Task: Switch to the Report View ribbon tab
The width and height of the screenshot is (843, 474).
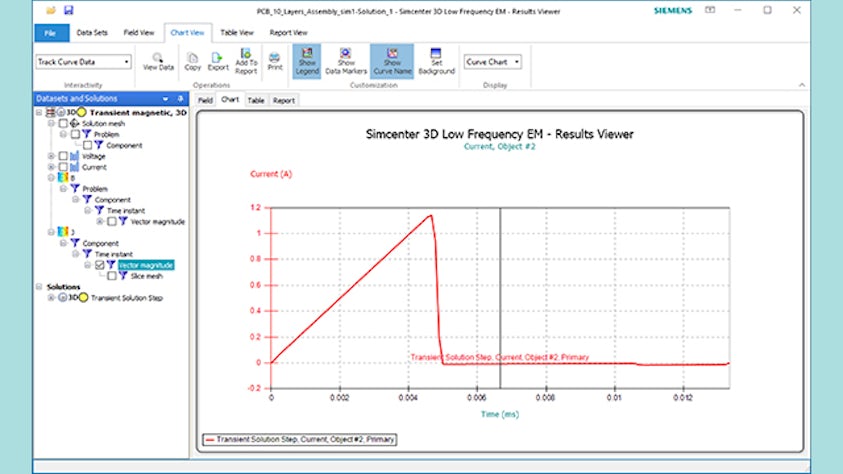Action: 288,33
